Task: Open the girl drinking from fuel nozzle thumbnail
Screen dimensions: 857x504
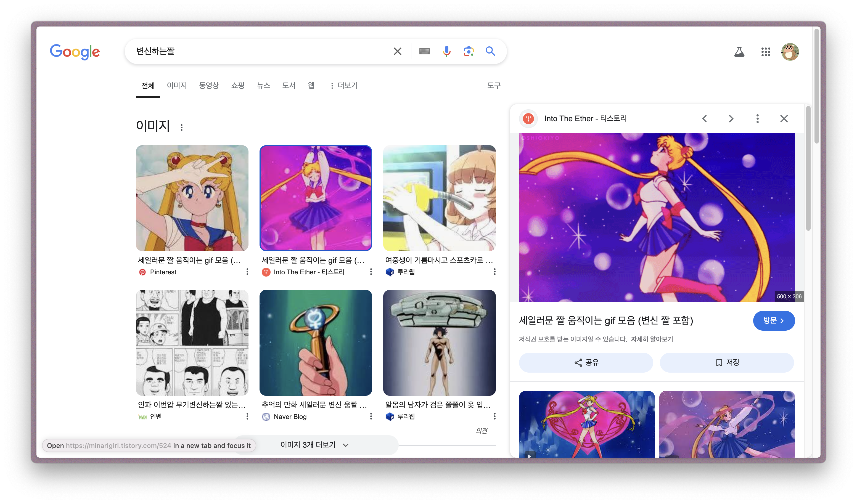Action: (439, 198)
